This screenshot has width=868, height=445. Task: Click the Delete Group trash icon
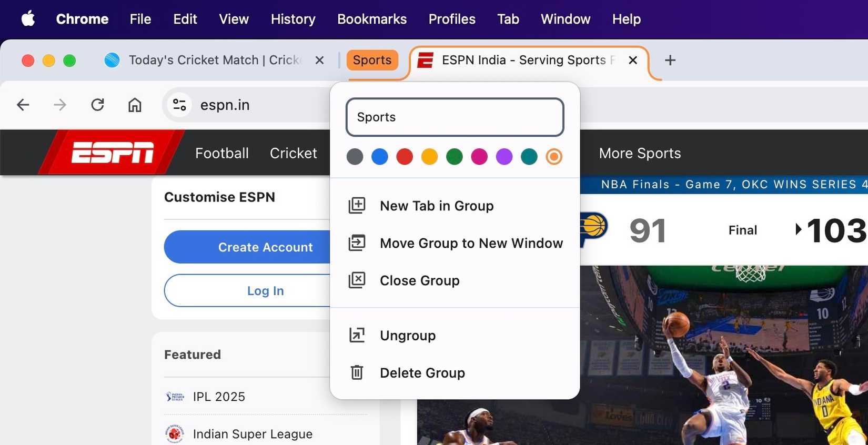(357, 372)
